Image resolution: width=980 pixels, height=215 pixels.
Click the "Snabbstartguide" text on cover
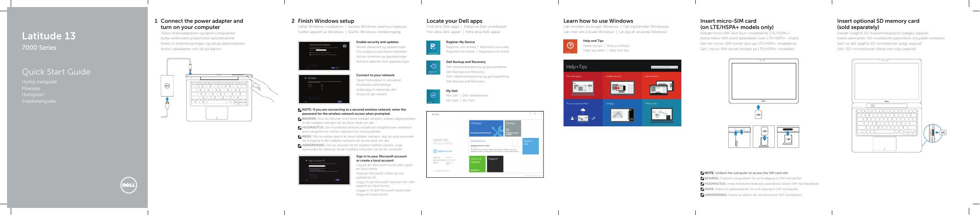tap(38, 101)
